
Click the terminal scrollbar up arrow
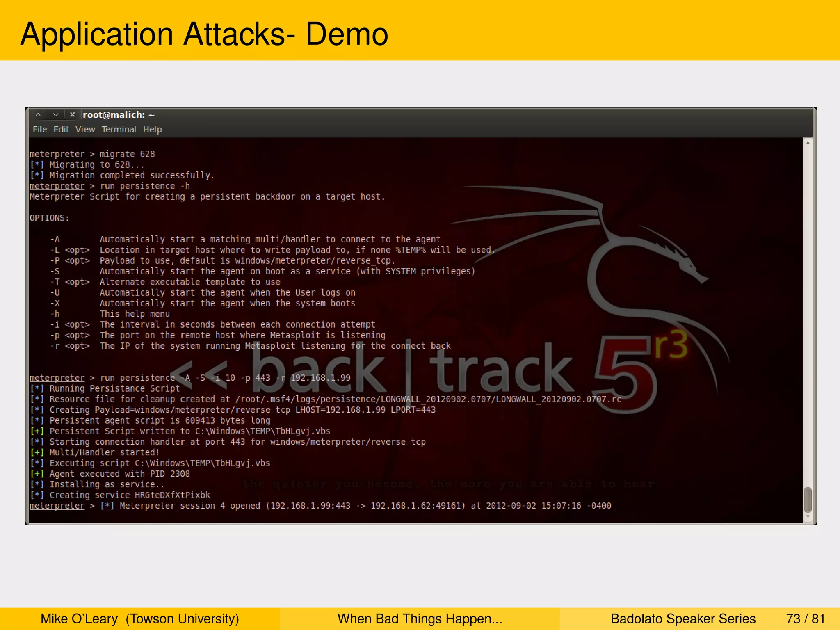click(x=808, y=143)
